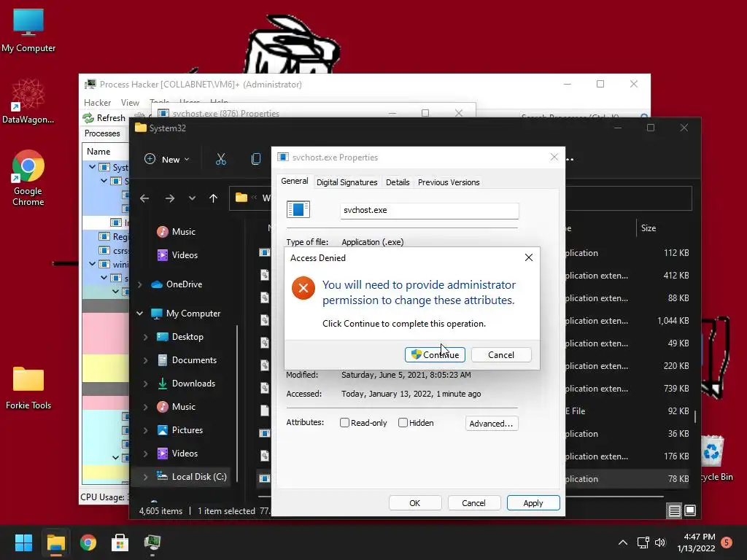
Task: Expand Documents in navigation pane
Action: coord(146,360)
